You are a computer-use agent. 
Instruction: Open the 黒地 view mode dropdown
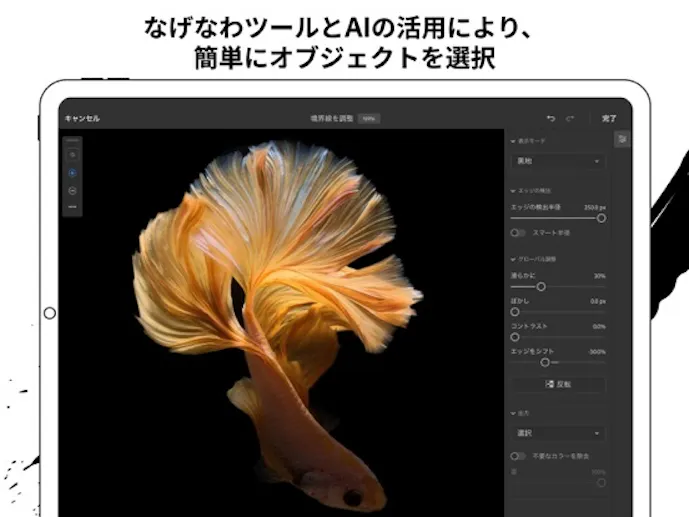pyautogui.click(x=558, y=161)
